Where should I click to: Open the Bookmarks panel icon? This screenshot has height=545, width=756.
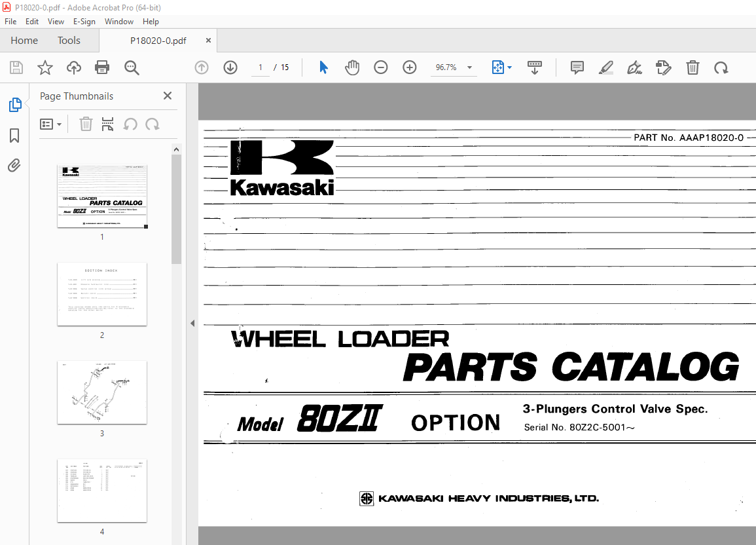click(x=14, y=136)
